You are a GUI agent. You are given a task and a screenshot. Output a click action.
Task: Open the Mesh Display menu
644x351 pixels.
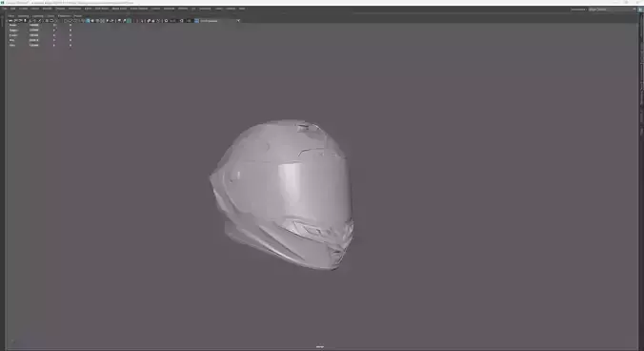click(139, 9)
